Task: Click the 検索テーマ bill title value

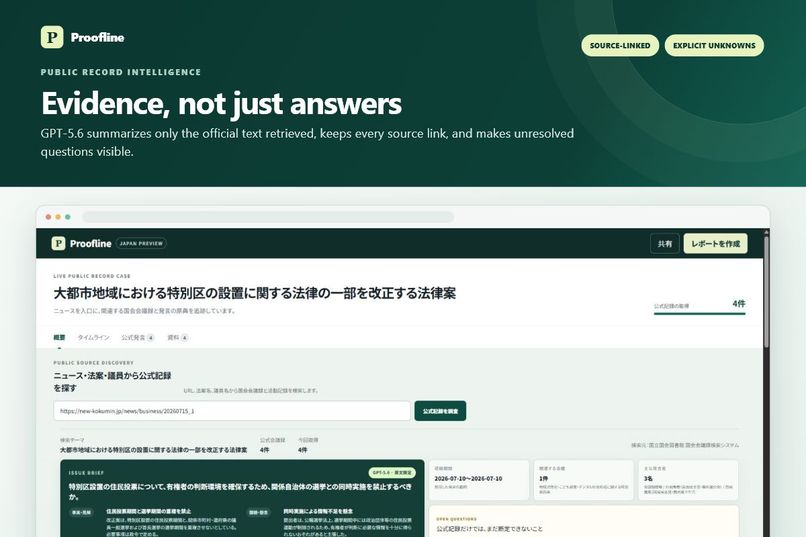Action: (153, 450)
